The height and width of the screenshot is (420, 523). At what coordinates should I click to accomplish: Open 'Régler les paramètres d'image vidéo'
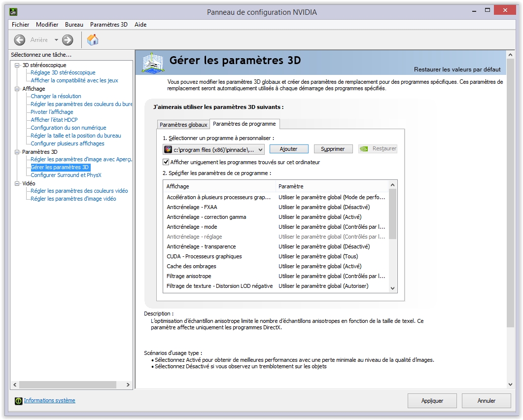pos(73,199)
